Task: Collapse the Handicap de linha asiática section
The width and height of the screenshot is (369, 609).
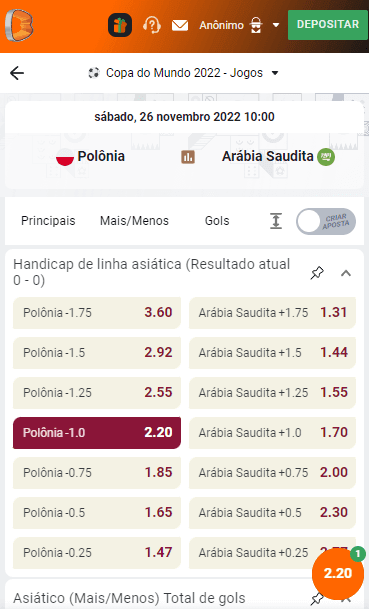Action: click(x=346, y=273)
